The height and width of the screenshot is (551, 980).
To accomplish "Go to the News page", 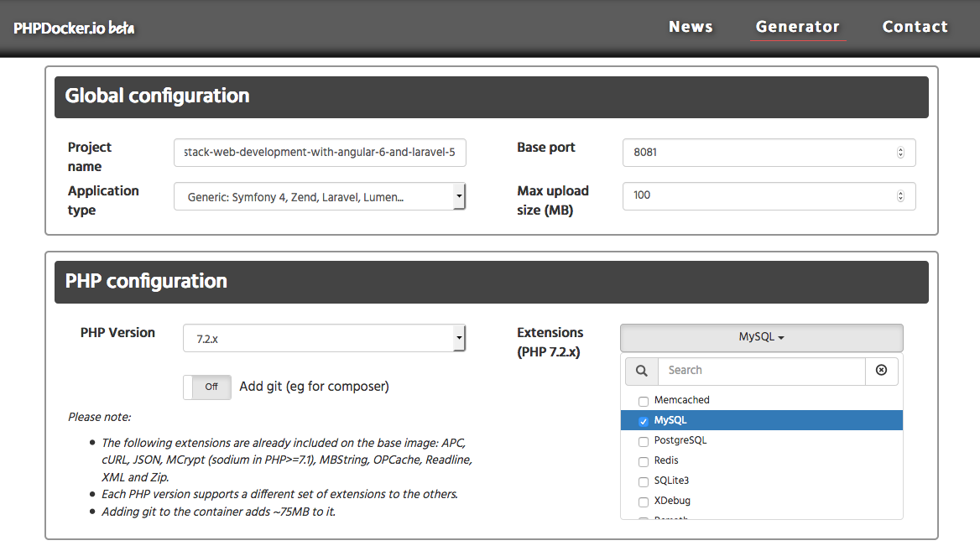I will [x=691, y=27].
